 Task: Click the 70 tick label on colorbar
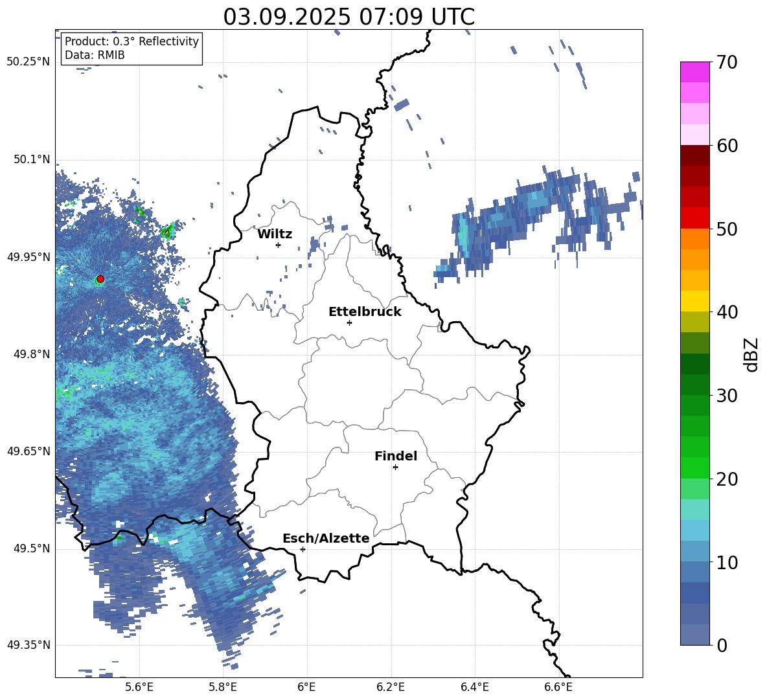pyautogui.click(x=727, y=62)
